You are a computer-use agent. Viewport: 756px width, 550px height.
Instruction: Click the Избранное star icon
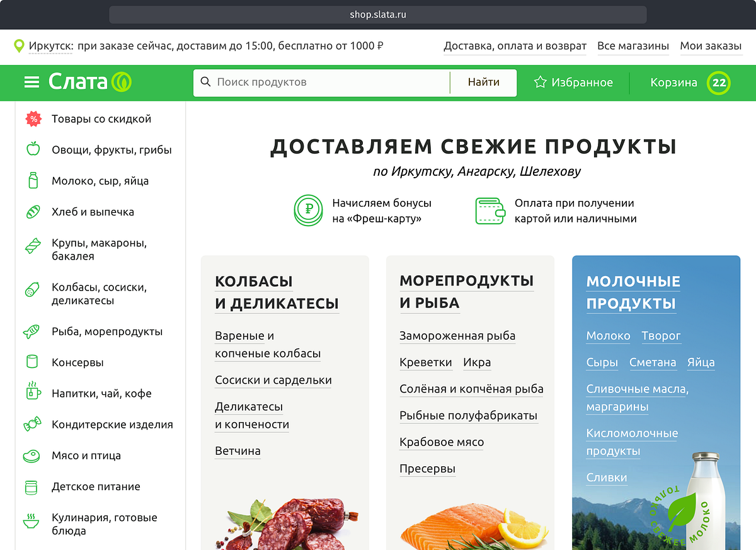pyautogui.click(x=540, y=83)
